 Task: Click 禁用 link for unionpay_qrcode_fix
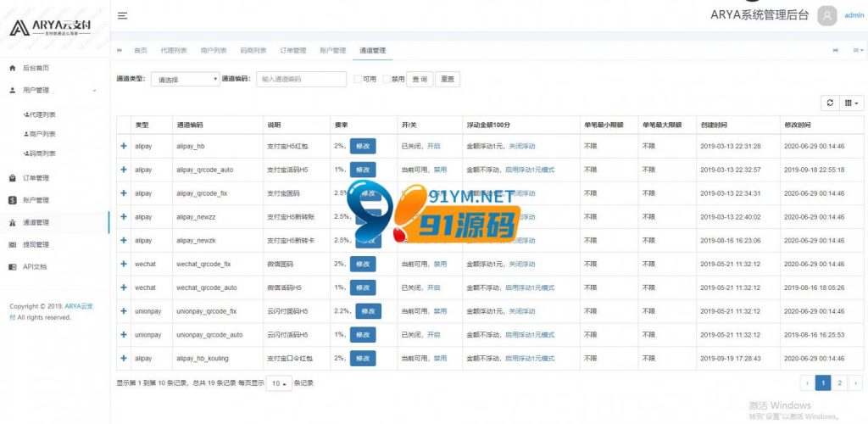440,311
